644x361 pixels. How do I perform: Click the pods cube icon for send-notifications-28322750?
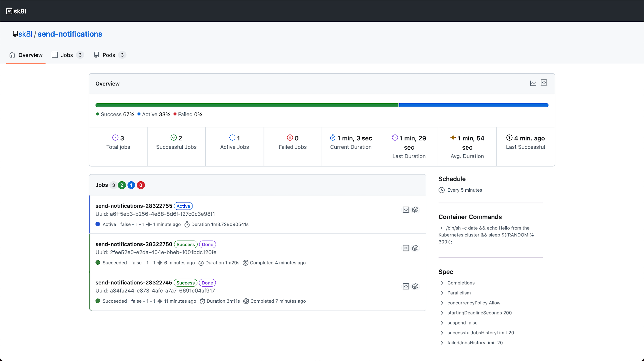click(x=415, y=248)
